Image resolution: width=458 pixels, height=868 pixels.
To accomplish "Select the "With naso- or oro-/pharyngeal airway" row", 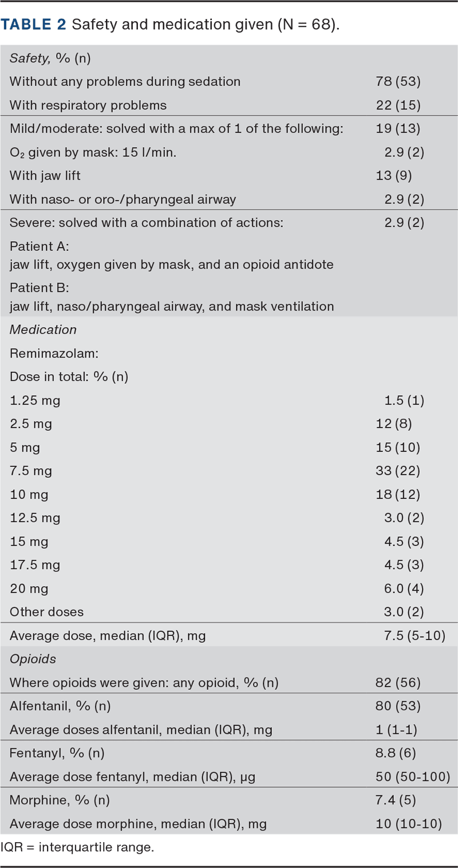I will coord(123,199).
